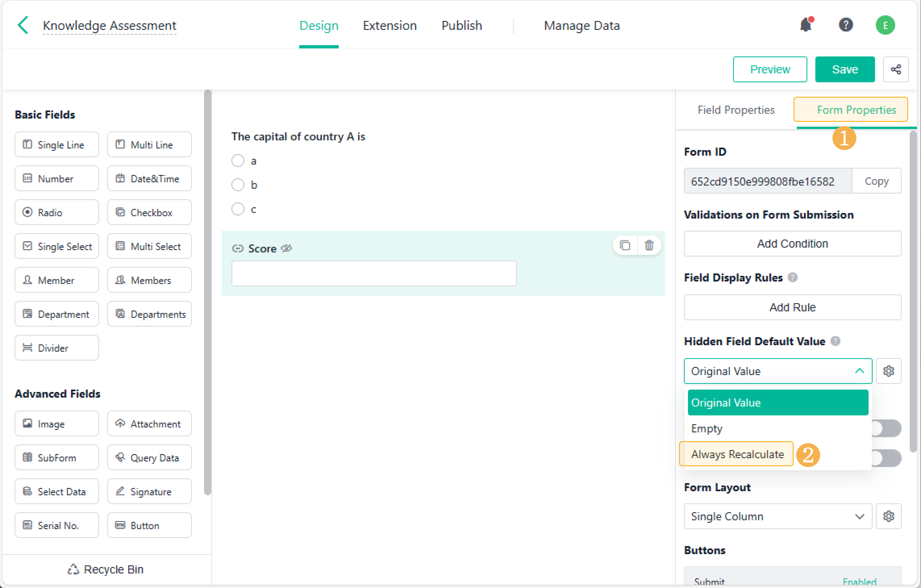Click Add Rule button
Viewport: 921px width, 588px height.
(x=793, y=307)
